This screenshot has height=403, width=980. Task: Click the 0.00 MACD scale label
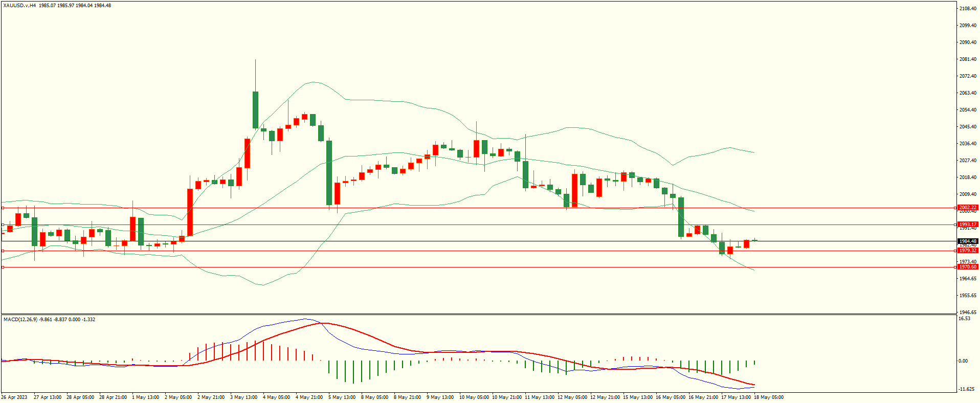tap(963, 361)
